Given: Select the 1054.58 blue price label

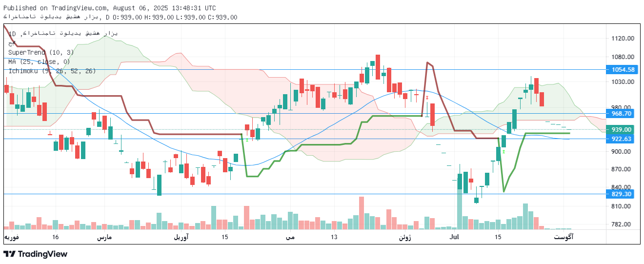Looking at the screenshot, I should tap(623, 70).
